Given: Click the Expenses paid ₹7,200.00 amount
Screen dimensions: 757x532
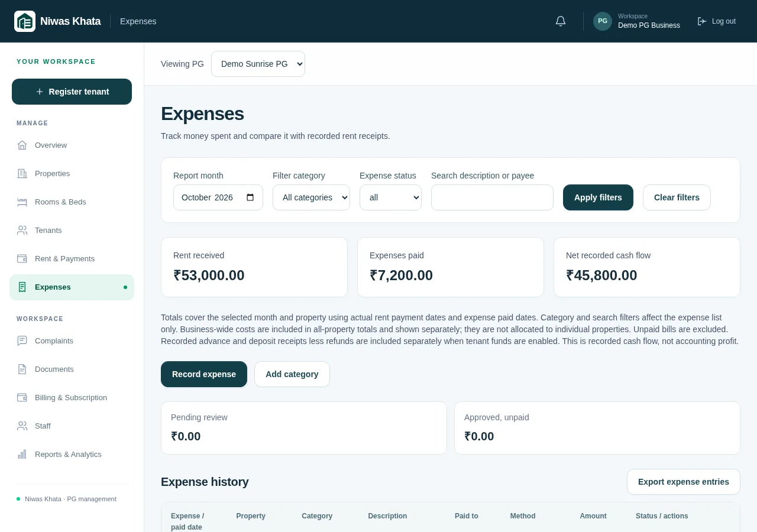Looking at the screenshot, I should click(401, 275).
